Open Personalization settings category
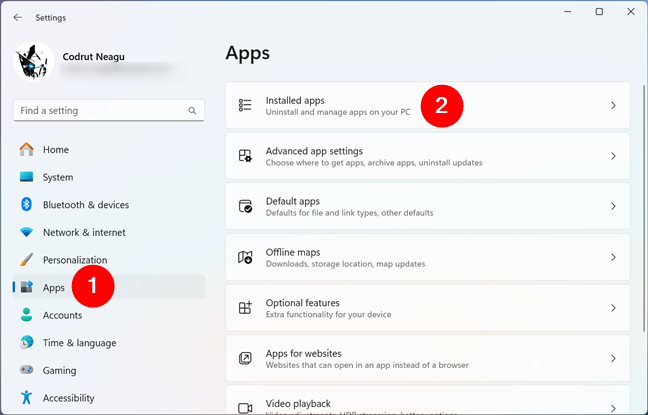Screen dimensions: 648x415 tap(74, 260)
